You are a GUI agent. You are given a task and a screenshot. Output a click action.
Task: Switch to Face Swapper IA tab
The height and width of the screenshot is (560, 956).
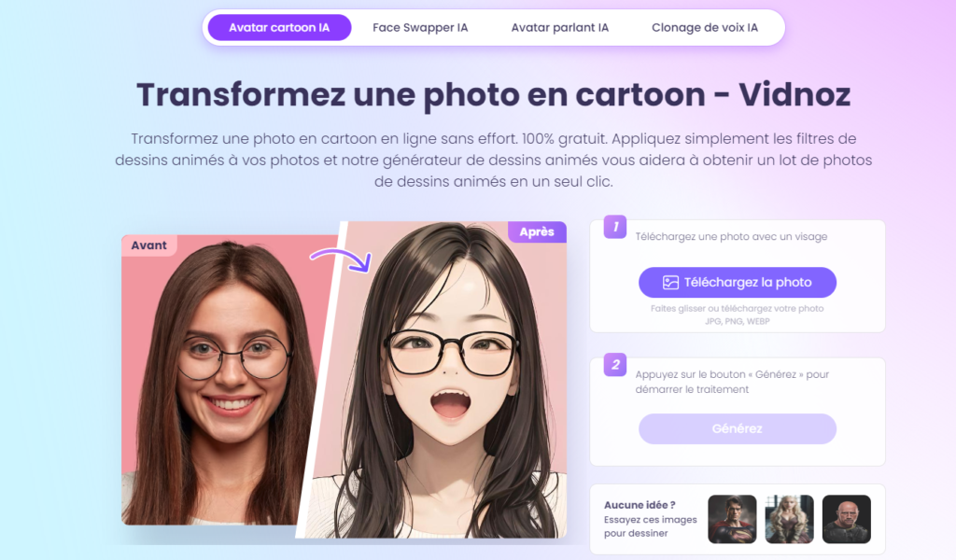pyautogui.click(x=420, y=27)
